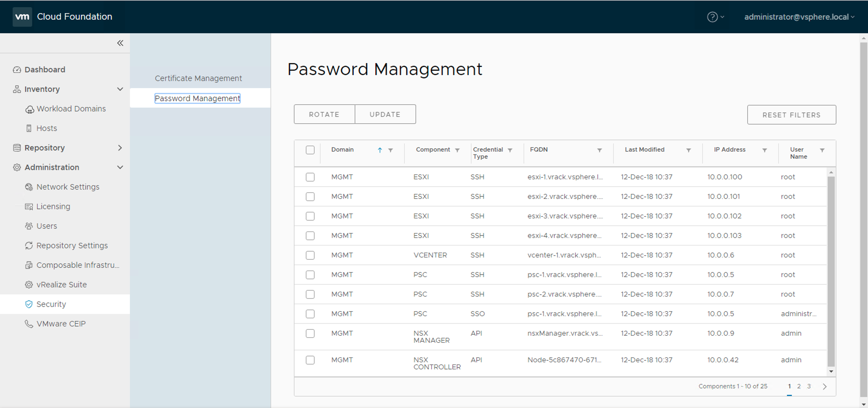Open Certificate Management tab
Image resolution: width=868 pixels, height=408 pixels.
[198, 79]
